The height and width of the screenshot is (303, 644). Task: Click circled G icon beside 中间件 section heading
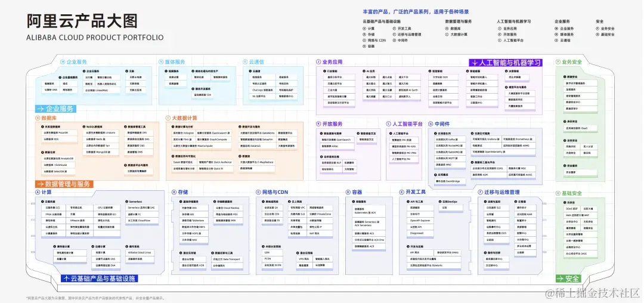click(x=431, y=123)
